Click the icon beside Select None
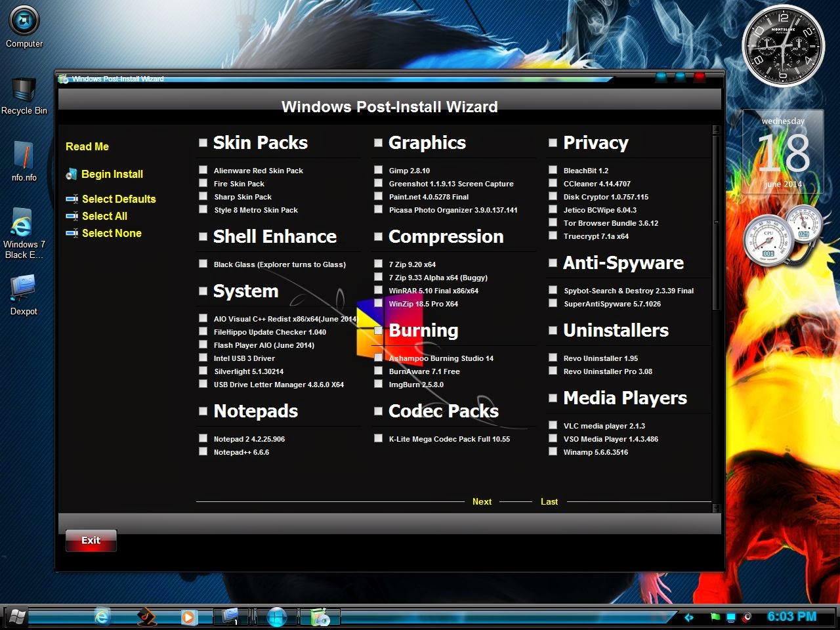Screen dimensions: 840x630 click(x=72, y=233)
